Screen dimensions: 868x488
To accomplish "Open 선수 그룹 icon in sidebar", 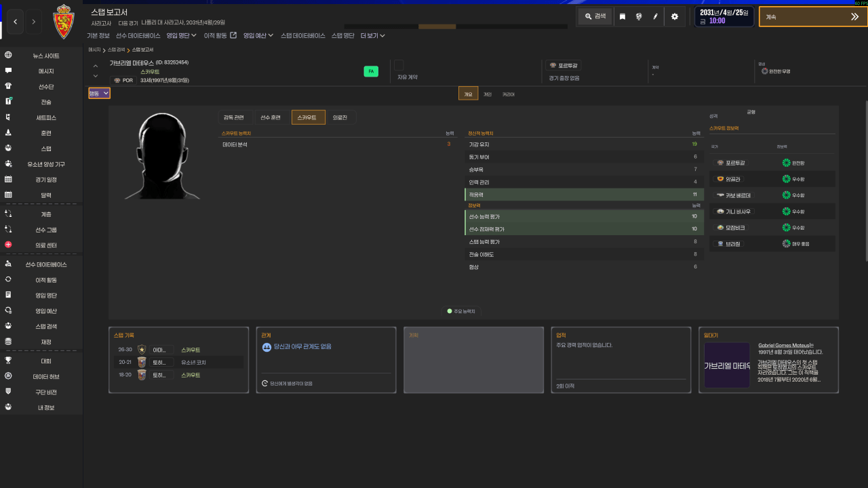I will click(8, 230).
